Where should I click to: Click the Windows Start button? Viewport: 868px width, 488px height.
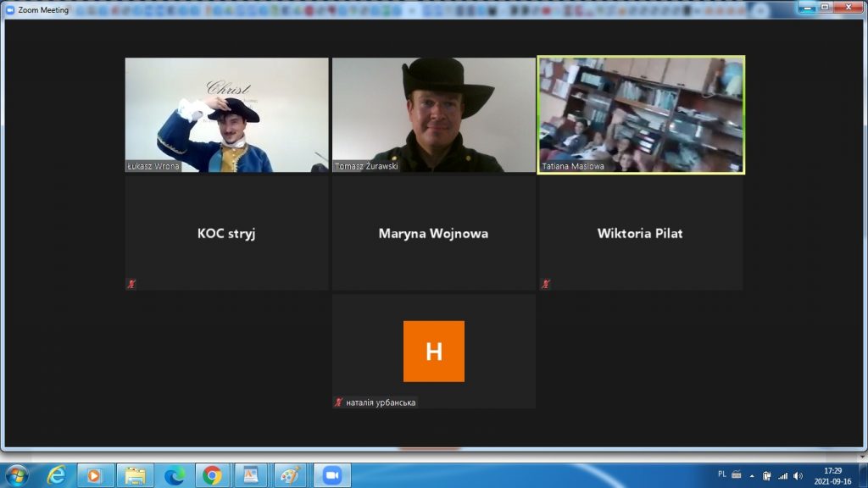tap(17, 475)
